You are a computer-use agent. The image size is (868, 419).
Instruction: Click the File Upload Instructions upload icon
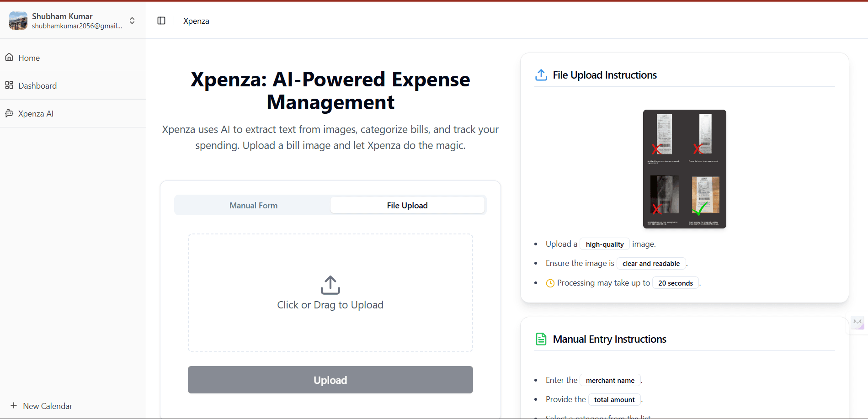[x=541, y=75]
